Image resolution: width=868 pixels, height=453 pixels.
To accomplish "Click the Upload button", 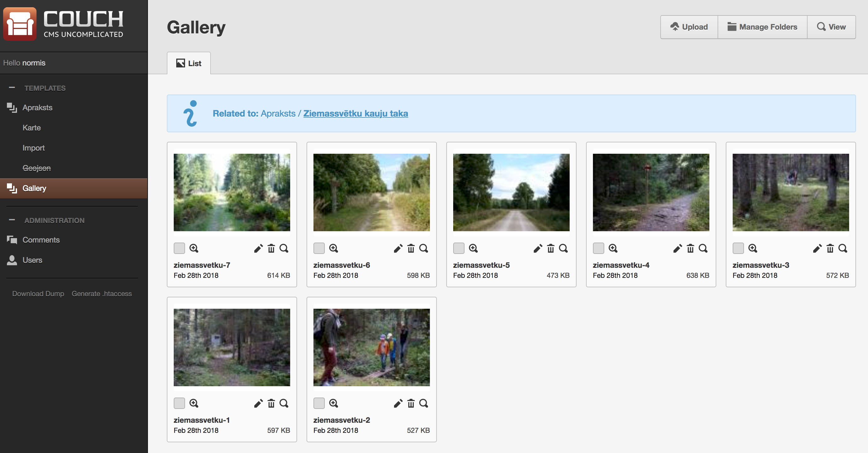I will (x=689, y=27).
